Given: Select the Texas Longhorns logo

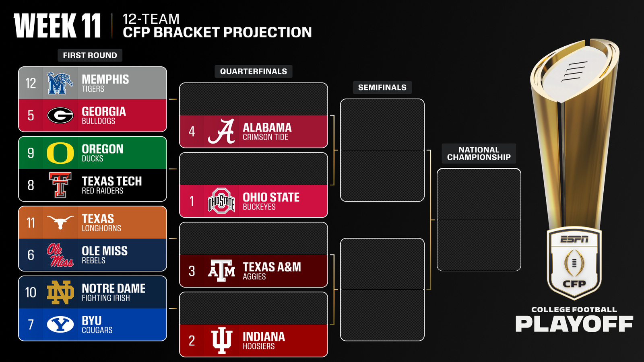Looking at the screenshot, I should (60, 222).
